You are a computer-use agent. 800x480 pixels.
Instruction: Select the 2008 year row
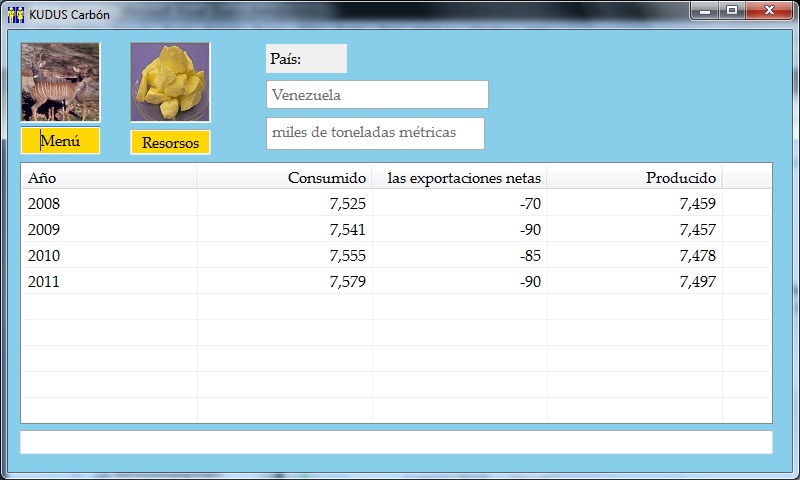tap(396, 204)
